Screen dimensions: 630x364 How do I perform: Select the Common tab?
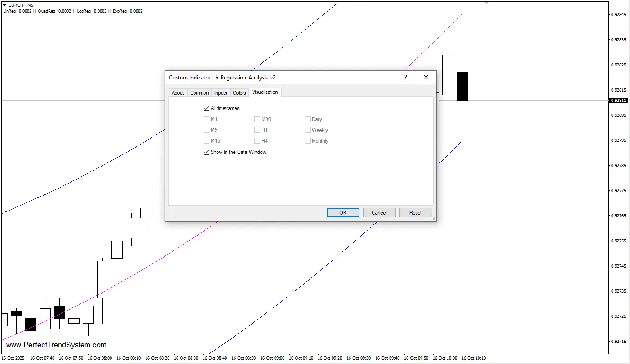(x=199, y=92)
